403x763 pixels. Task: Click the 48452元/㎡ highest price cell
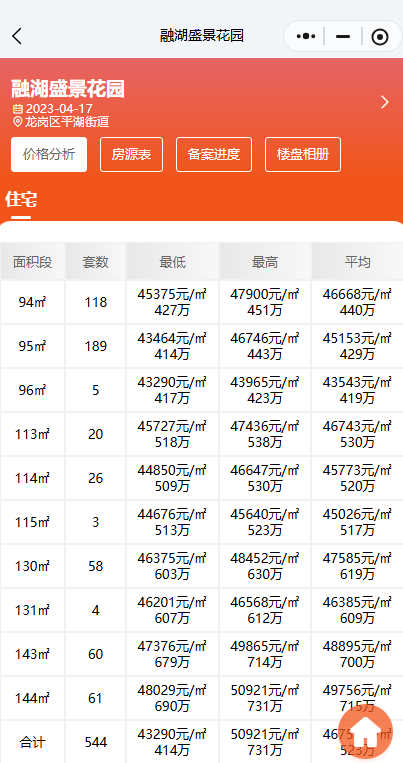tap(265, 566)
